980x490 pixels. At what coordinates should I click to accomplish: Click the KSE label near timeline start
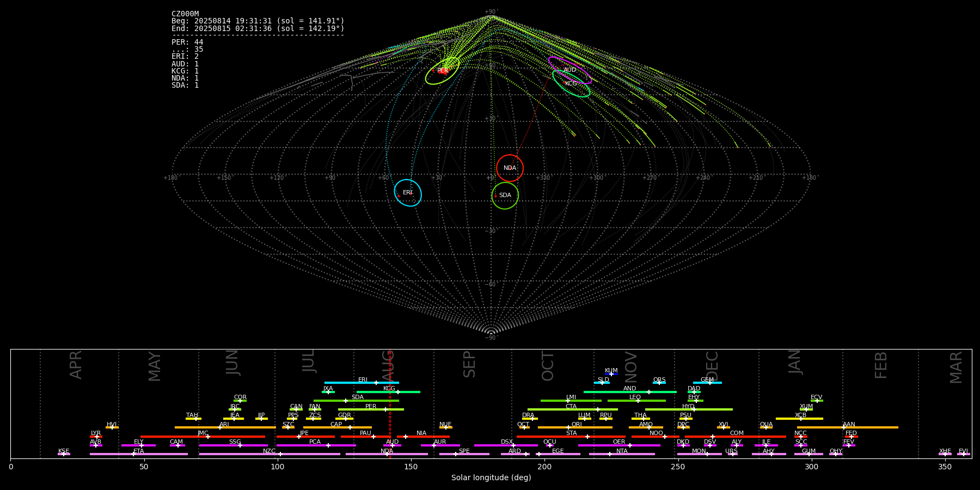click(64, 451)
